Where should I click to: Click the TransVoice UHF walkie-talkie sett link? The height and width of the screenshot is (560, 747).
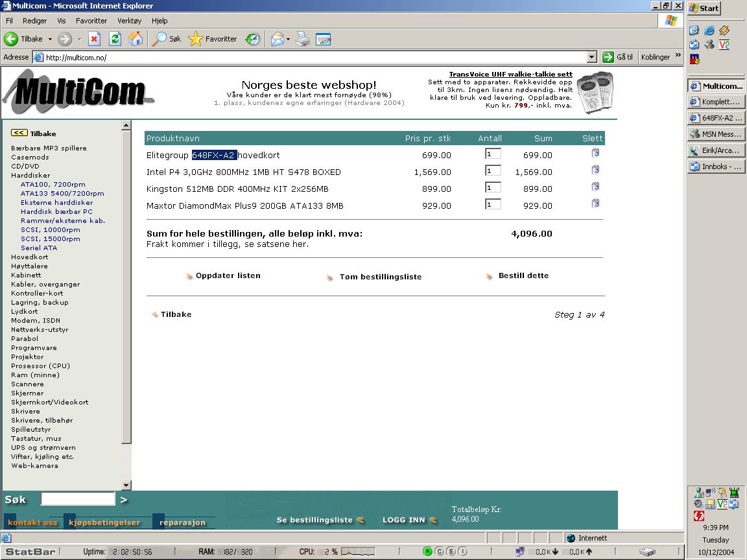pyautogui.click(x=511, y=75)
